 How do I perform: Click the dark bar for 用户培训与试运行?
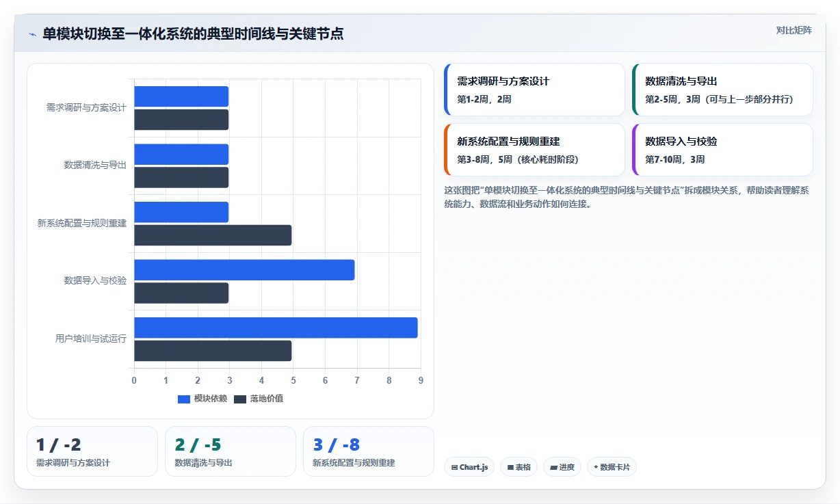pos(213,351)
